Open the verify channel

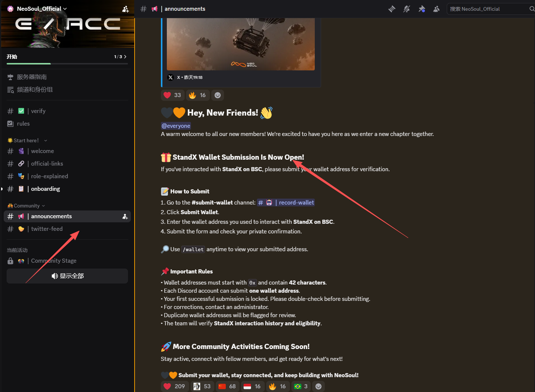tap(67, 111)
